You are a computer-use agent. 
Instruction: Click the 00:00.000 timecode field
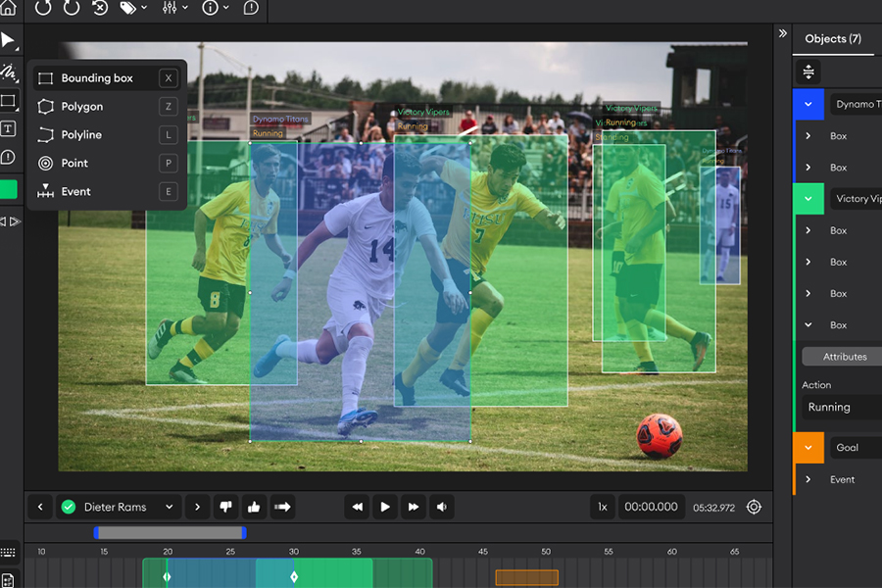(652, 507)
